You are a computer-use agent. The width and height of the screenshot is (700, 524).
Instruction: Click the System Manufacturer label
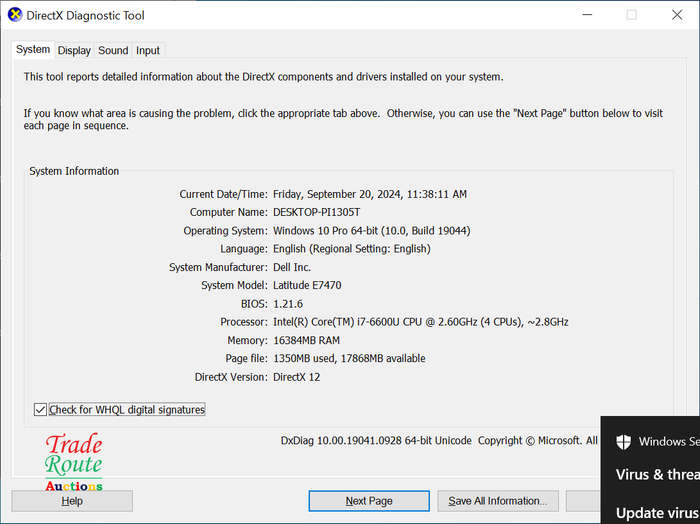click(x=218, y=267)
